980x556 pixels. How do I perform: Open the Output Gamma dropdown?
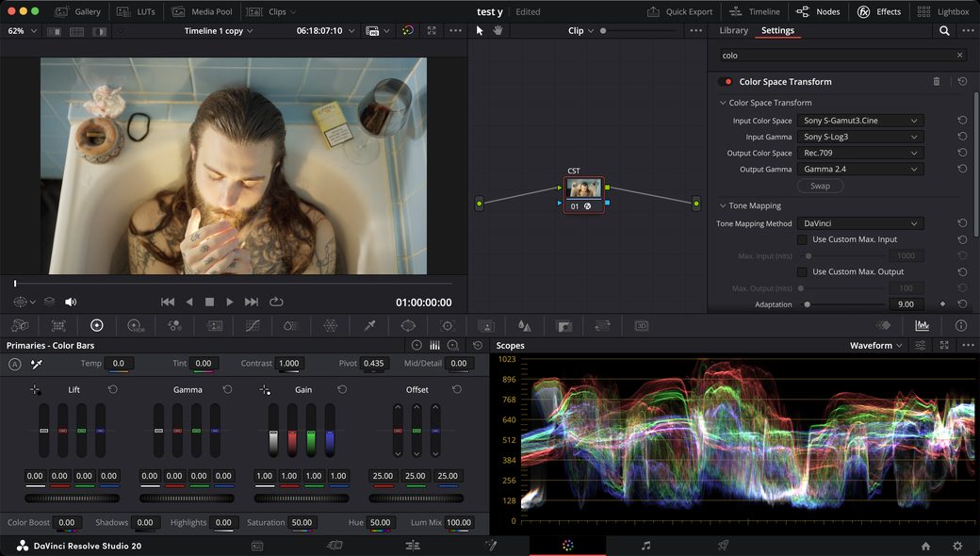pyautogui.click(x=860, y=170)
